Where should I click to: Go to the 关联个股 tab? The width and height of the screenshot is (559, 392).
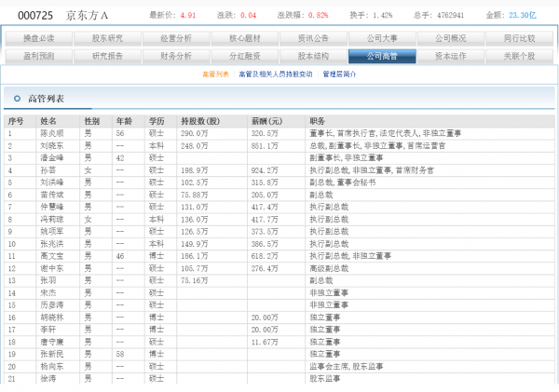(520, 56)
